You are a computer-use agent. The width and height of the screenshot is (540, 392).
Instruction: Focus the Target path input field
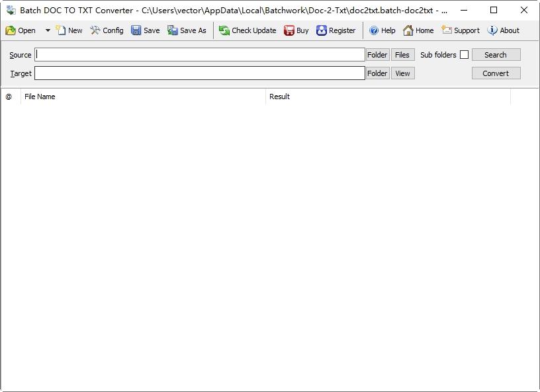pyautogui.click(x=200, y=73)
